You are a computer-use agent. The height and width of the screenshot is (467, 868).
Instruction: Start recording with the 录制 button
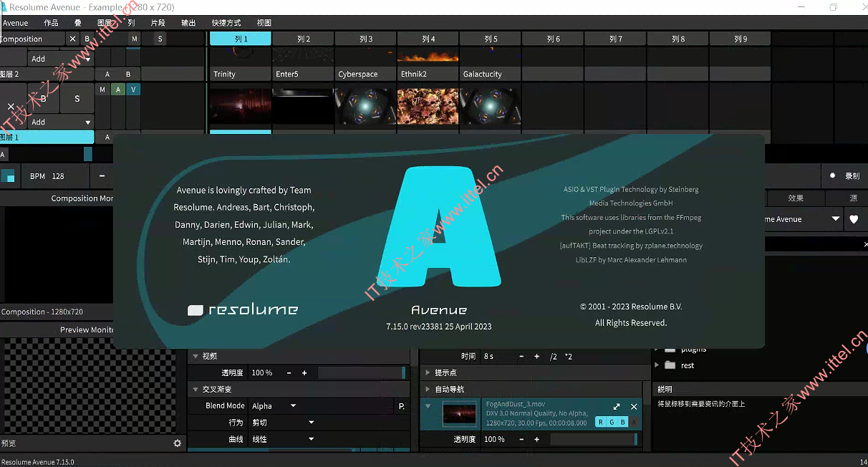coord(844,175)
